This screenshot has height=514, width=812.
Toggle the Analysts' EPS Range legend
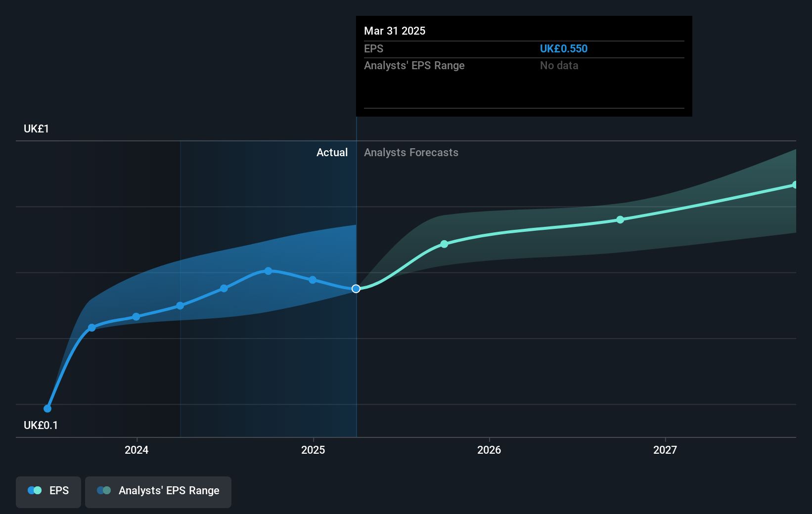coord(158,492)
